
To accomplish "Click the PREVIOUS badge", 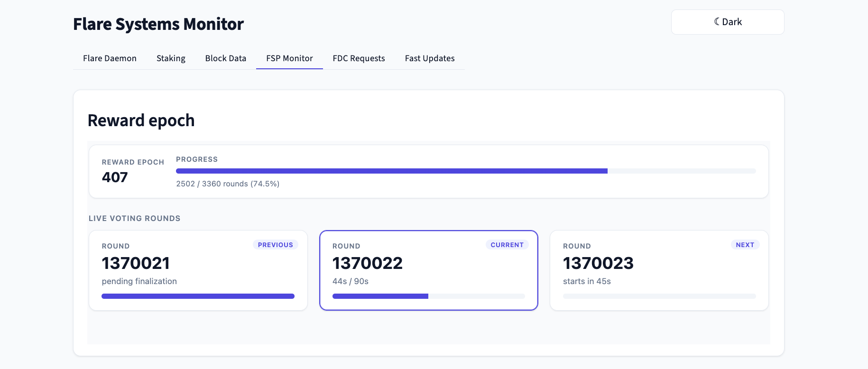I will (276, 245).
